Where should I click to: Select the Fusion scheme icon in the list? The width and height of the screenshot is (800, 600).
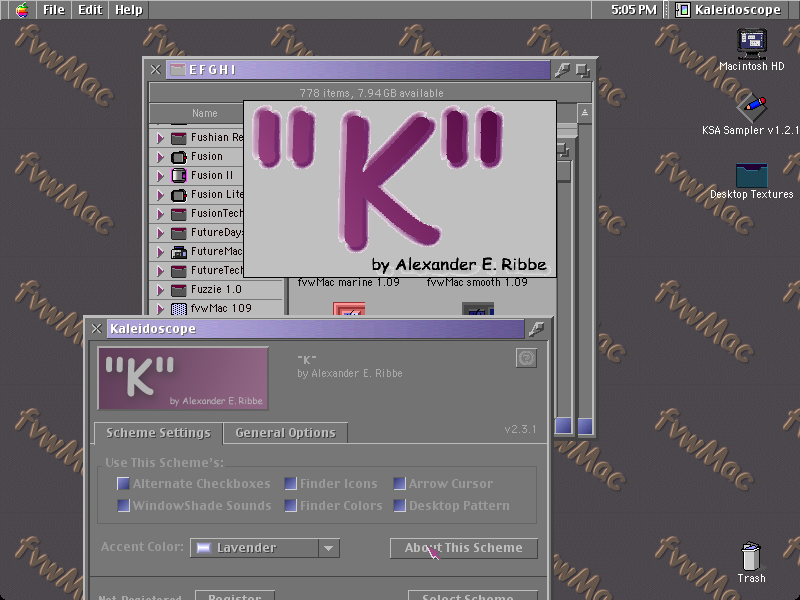179,157
